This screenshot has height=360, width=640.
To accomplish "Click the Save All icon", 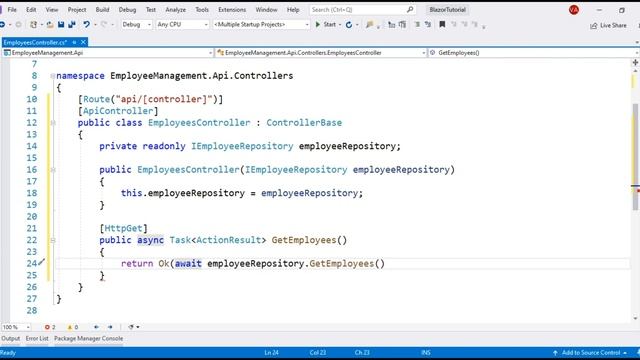I will click(x=72, y=25).
